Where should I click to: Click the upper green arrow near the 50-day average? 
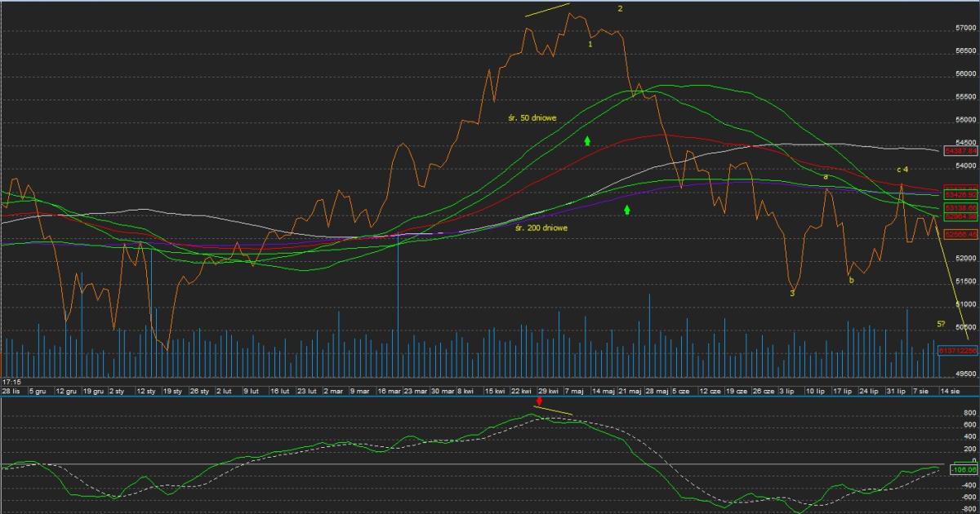[587, 140]
